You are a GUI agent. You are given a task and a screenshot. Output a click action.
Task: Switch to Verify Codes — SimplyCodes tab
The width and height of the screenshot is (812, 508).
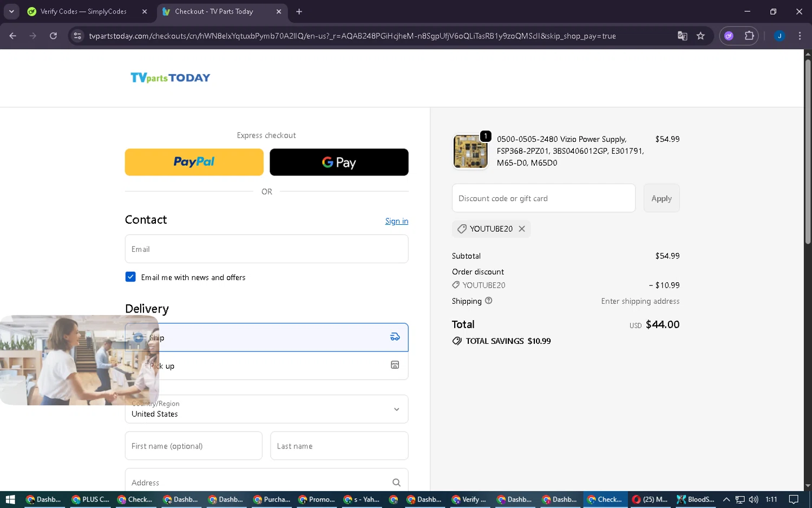pyautogui.click(x=83, y=11)
